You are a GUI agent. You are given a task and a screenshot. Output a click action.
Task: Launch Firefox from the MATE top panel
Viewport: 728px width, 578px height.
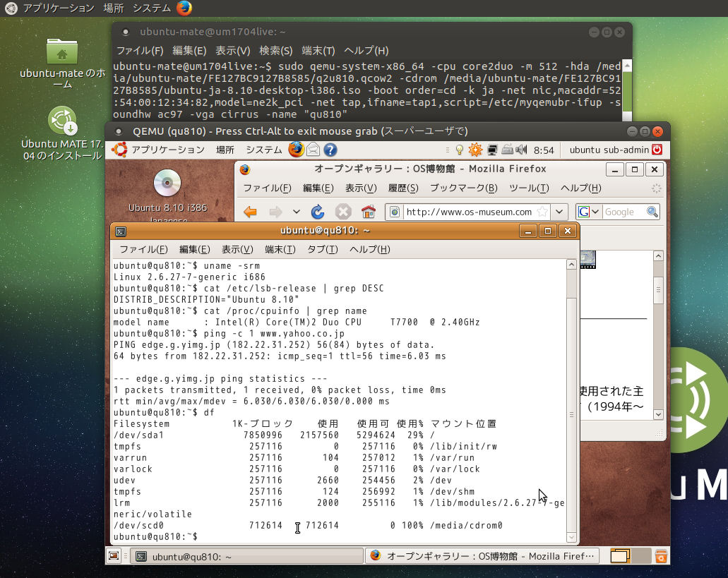pos(184,8)
